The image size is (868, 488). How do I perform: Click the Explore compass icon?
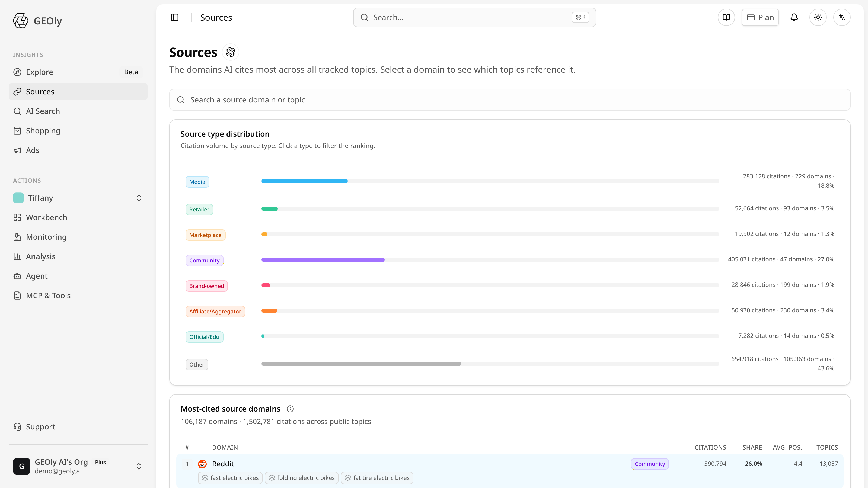pyautogui.click(x=17, y=72)
